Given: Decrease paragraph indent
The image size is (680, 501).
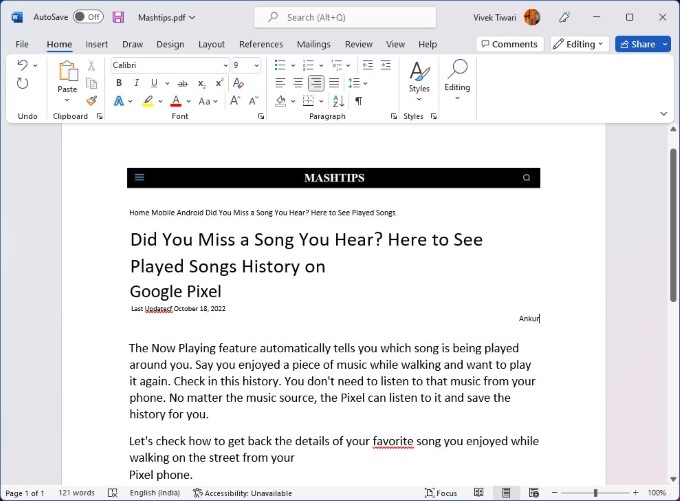Looking at the screenshot, I should tap(368, 65).
